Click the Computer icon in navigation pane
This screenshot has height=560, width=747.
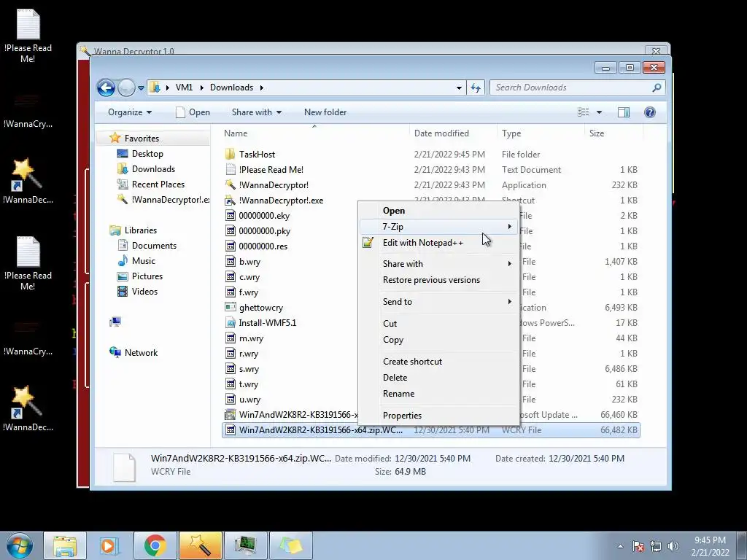[x=115, y=322]
